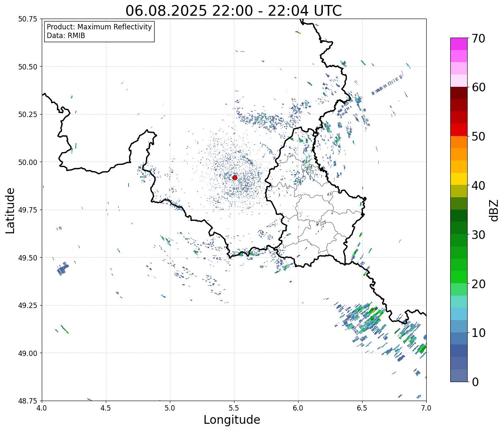
Task: Click the longitude tick label '4.5'
Action: tap(106, 408)
